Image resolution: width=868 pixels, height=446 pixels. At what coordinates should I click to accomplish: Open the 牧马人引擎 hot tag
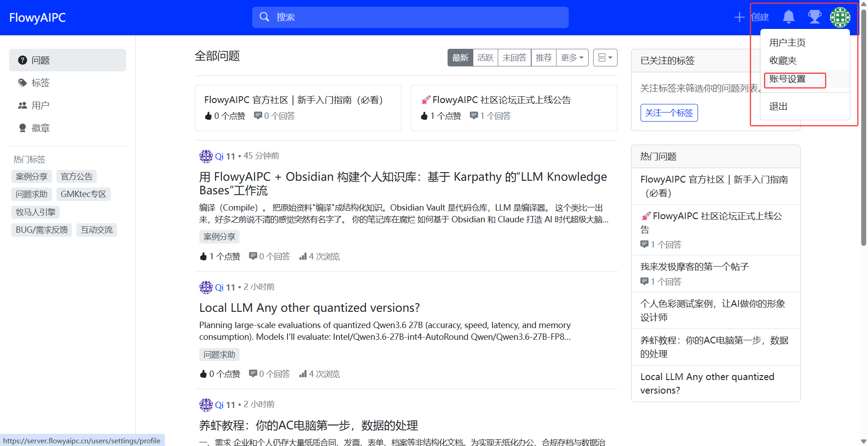[36, 212]
